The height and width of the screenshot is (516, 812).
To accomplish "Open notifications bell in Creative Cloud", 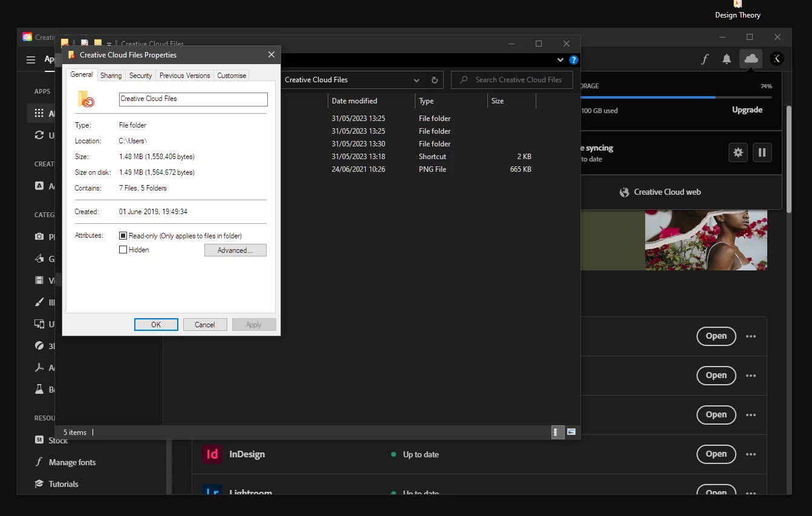I will tap(727, 59).
